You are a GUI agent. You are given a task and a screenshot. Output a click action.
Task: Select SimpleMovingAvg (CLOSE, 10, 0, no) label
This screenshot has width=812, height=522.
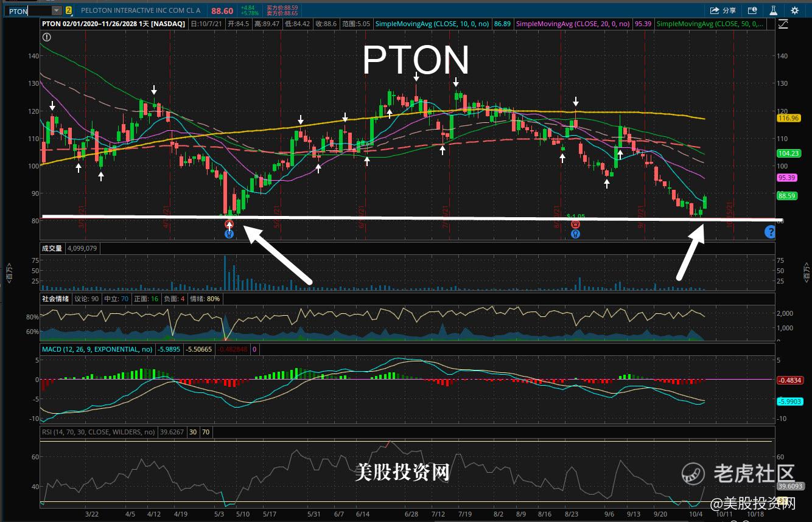(x=433, y=24)
